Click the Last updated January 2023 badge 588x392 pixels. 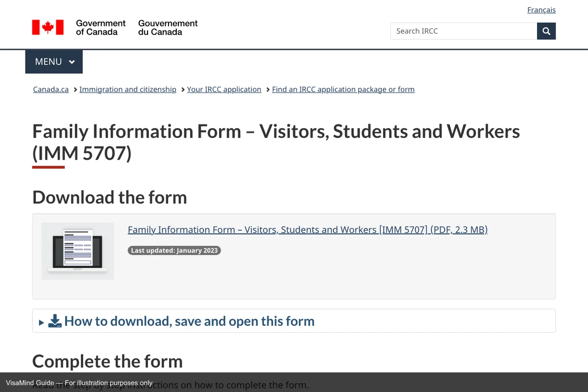174,250
